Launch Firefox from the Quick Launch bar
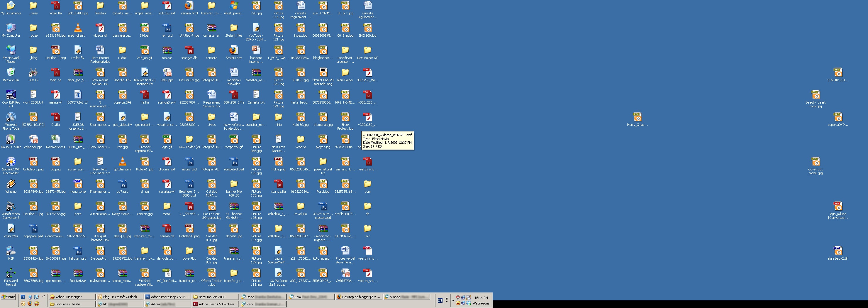 (x=30, y=304)
